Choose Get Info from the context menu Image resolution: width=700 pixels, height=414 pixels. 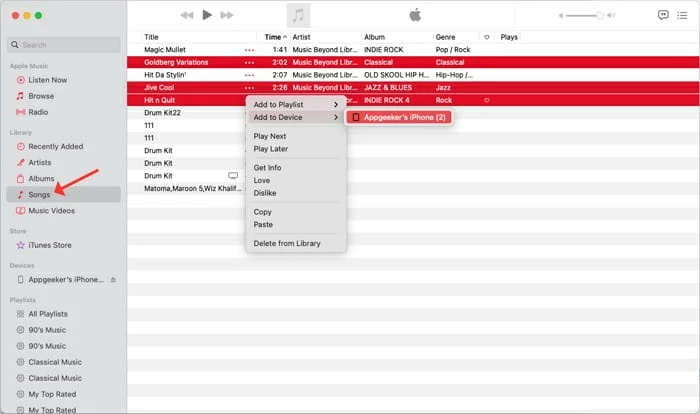click(x=267, y=167)
